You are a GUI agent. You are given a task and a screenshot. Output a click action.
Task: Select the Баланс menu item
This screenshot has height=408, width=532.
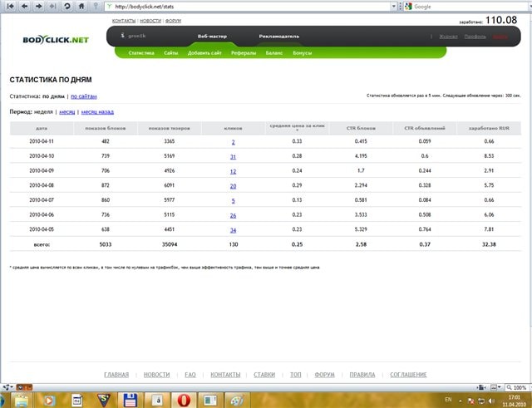(273, 52)
